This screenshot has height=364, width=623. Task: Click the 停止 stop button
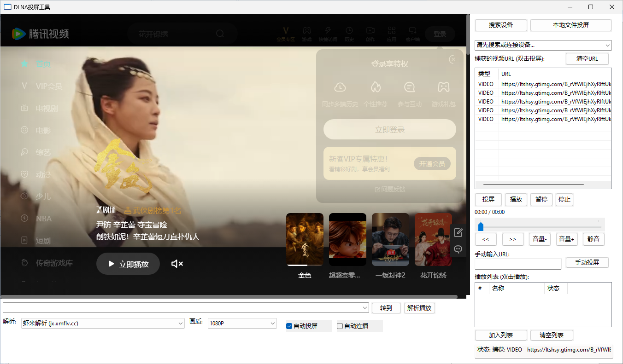click(564, 199)
